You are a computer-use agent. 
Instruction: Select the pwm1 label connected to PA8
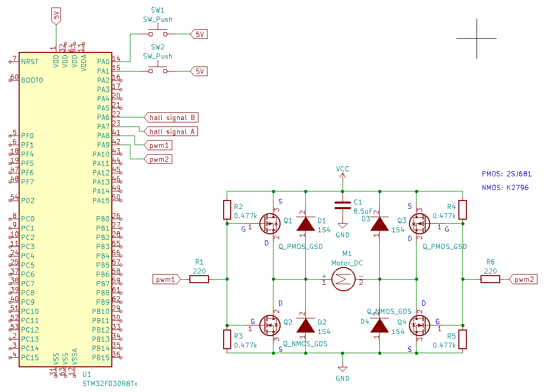point(159,145)
